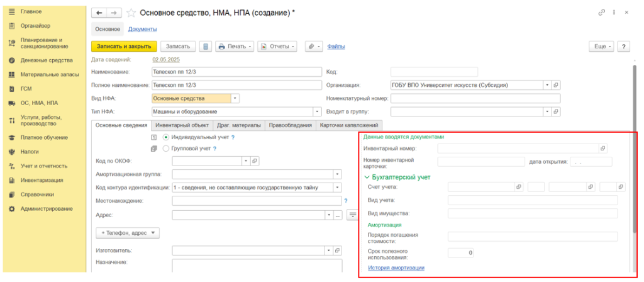Open the ГСМ fuel icon

click(x=12, y=89)
